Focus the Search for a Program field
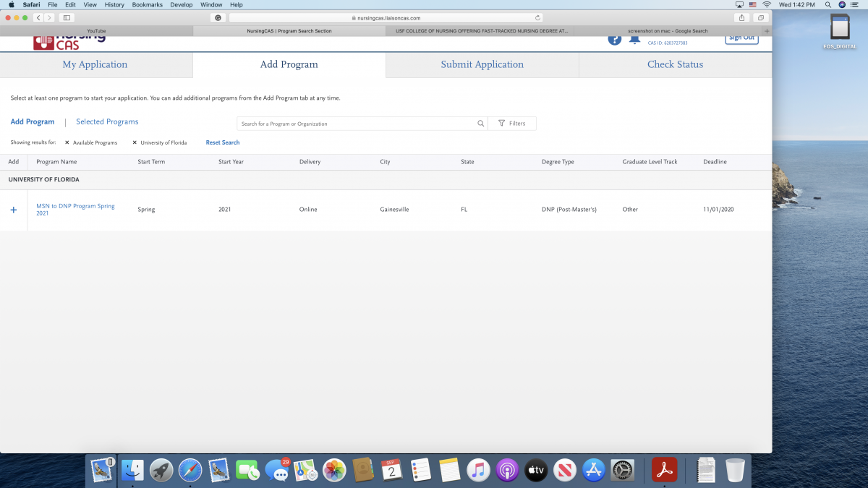The height and width of the screenshot is (488, 868). click(x=357, y=124)
